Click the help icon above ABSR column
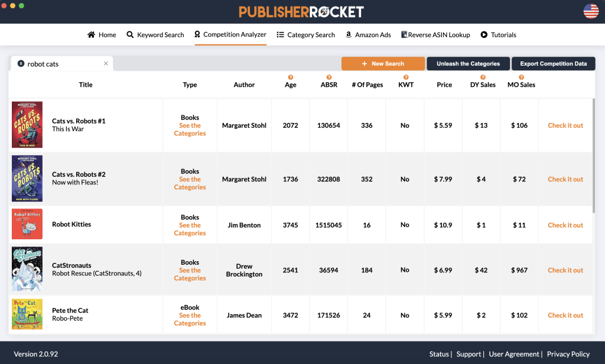The height and width of the screenshot is (364, 605). point(329,77)
